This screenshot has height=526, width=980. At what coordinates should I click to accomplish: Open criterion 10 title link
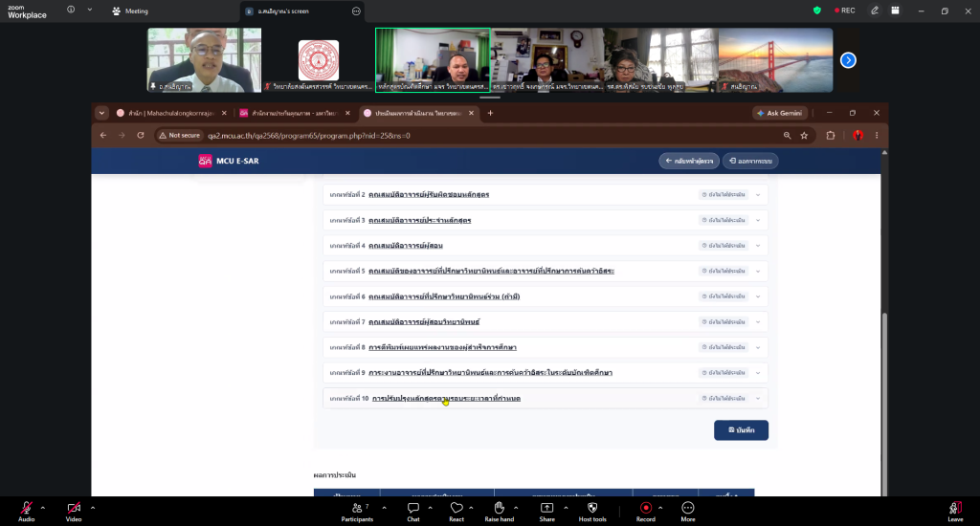[446, 399]
